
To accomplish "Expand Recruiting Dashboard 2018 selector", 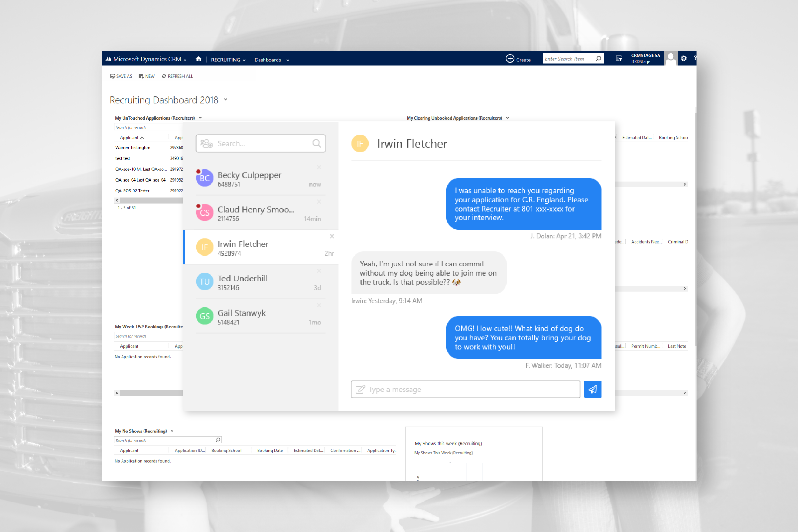I will tap(226, 100).
